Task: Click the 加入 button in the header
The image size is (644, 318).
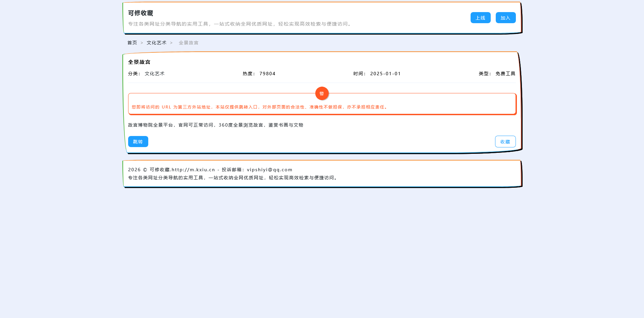Action: pos(505,17)
